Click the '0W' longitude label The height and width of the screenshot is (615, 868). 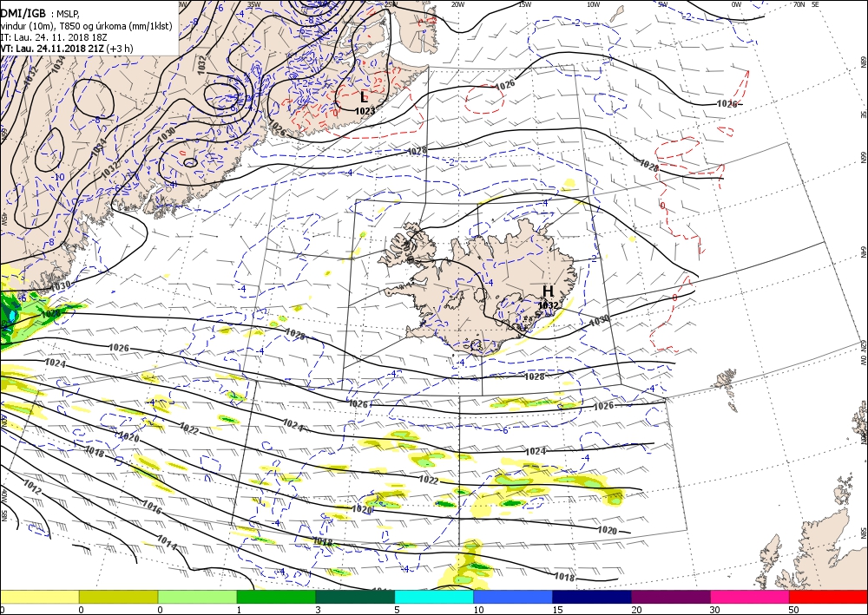736,4
